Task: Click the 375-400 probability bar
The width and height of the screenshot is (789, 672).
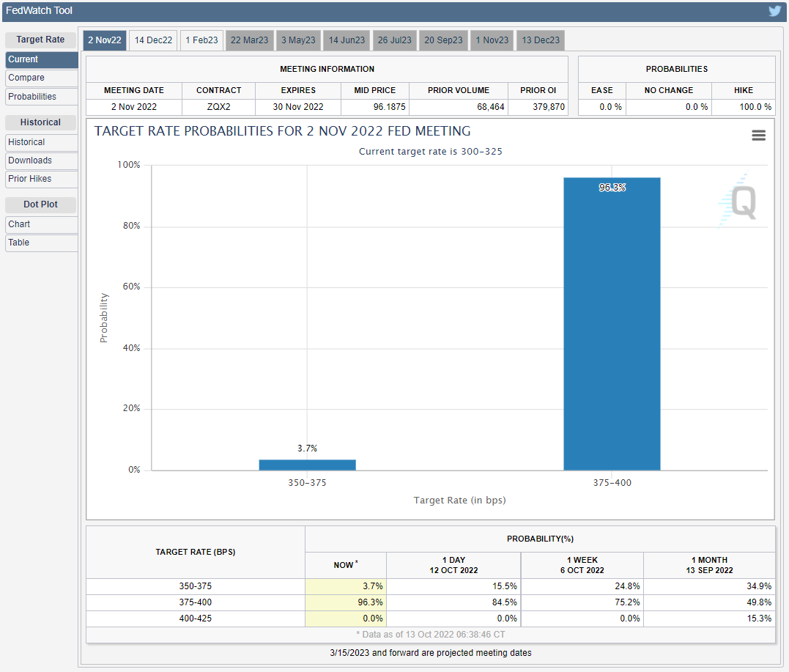Action: pyautogui.click(x=612, y=323)
